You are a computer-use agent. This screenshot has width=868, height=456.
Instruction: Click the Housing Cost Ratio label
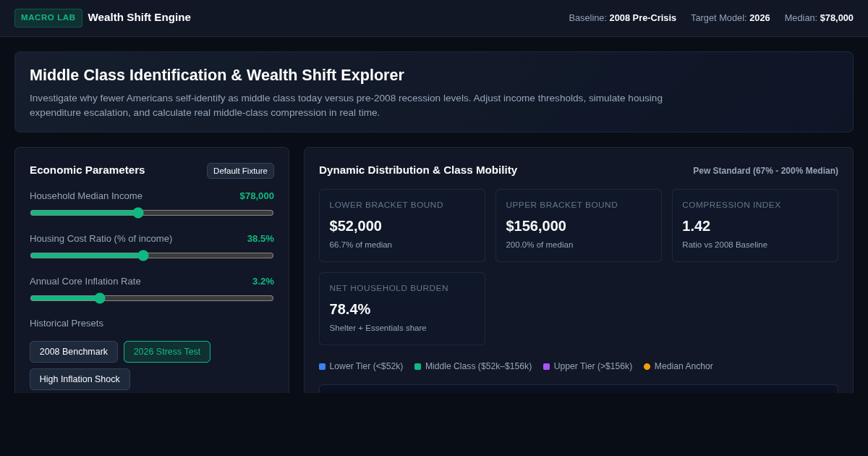[x=101, y=239]
